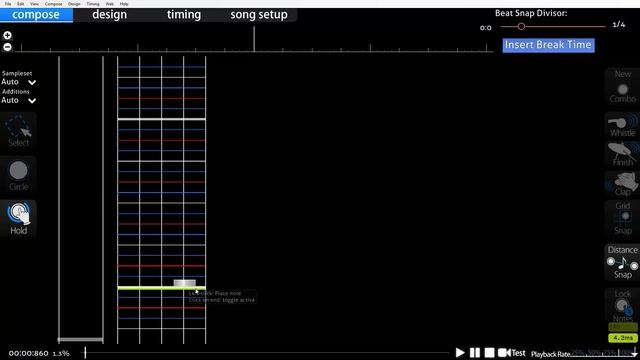
Task: Click the green 4.2ms latency indicator
Action: (x=623, y=338)
